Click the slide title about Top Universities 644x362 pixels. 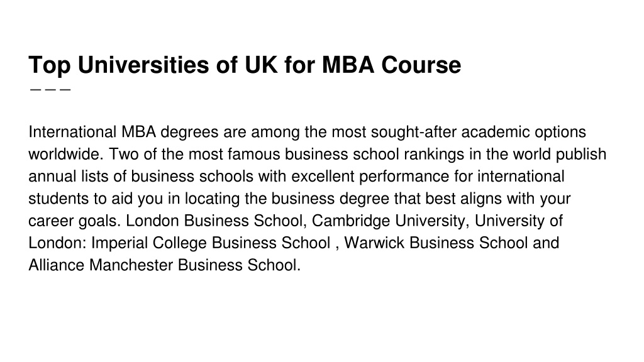pos(245,65)
